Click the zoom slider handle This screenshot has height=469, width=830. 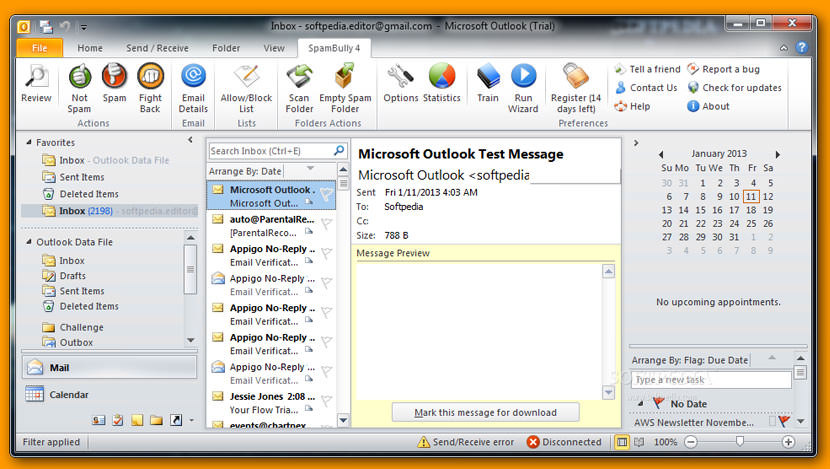[740, 441]
